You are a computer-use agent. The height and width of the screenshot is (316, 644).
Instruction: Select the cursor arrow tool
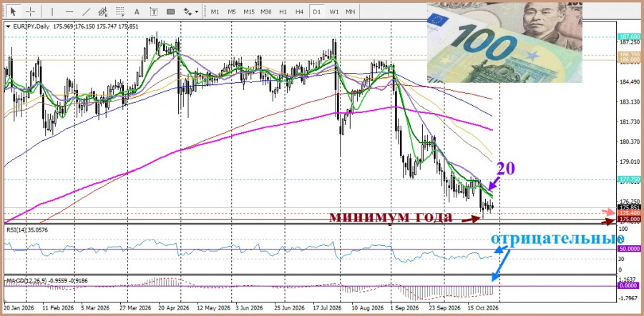[14, 11]
